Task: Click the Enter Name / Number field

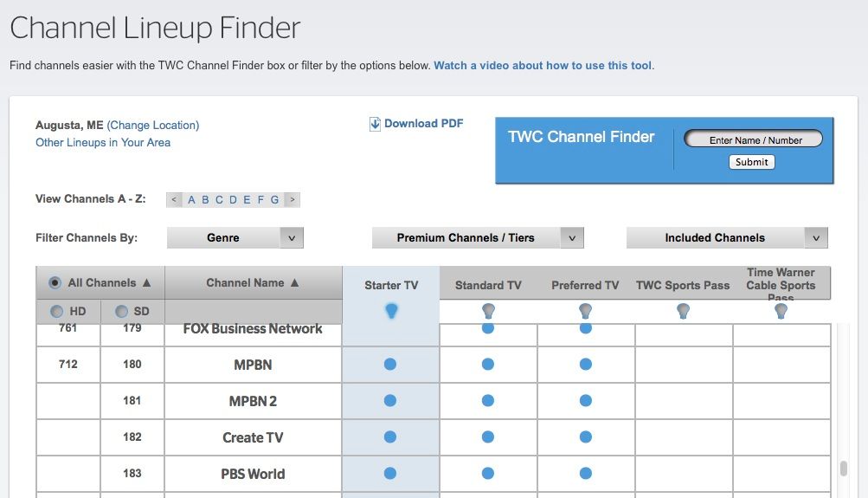Action: tap(754, 139)
